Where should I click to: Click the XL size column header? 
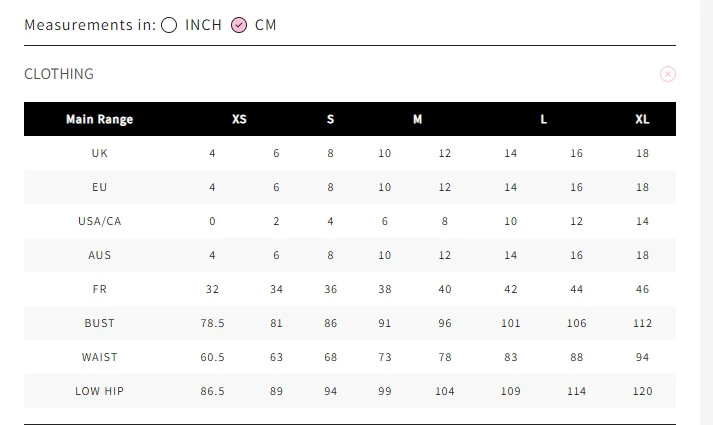(642, 120)
